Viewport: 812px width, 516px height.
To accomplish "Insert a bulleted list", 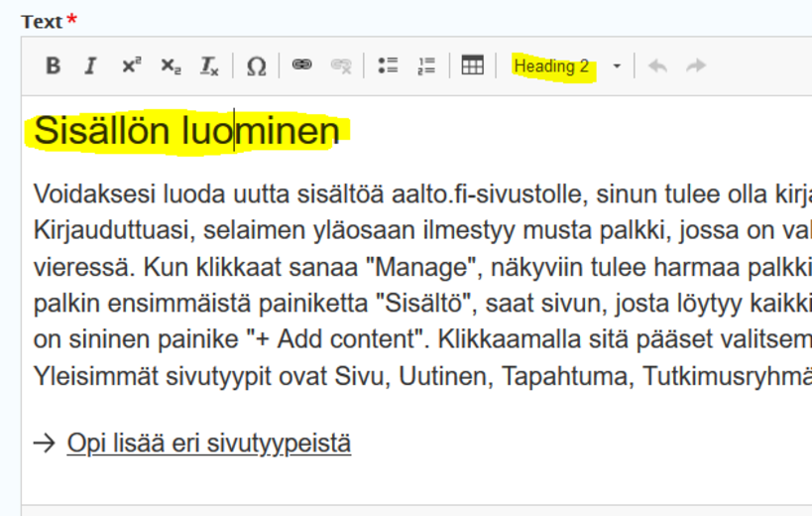I will coord(388,66).
